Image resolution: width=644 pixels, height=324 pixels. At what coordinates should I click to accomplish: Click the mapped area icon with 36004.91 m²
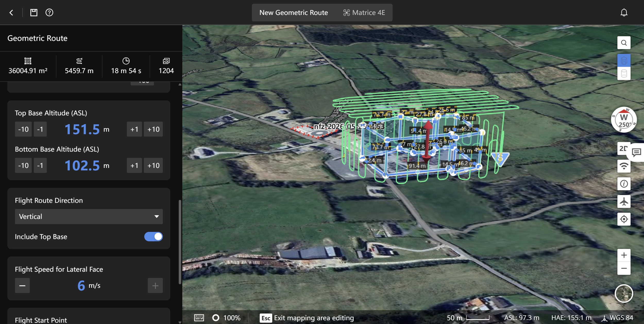click(28, 61)
